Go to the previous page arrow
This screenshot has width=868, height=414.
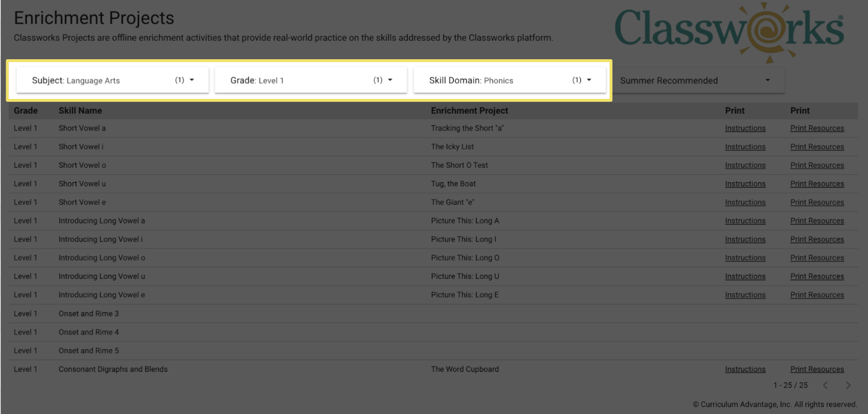pyautogui.click(x=825, y=385)
